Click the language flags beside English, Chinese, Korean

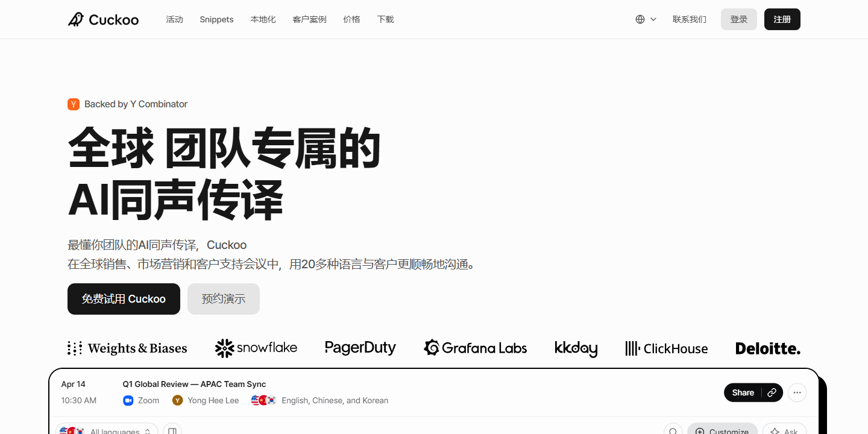[x=263, y=400]
